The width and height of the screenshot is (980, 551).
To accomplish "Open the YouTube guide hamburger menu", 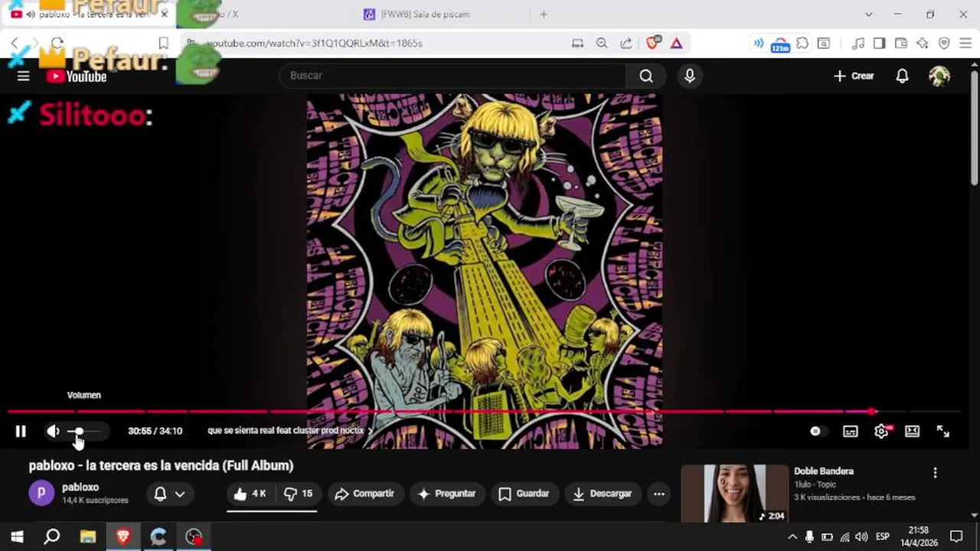I will coord(23,76).
